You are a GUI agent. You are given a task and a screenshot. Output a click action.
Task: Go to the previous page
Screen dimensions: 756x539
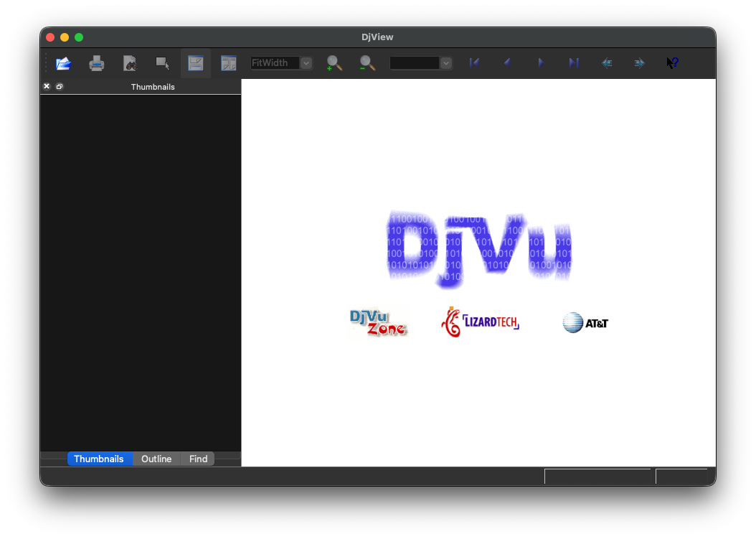click(507, 62)
